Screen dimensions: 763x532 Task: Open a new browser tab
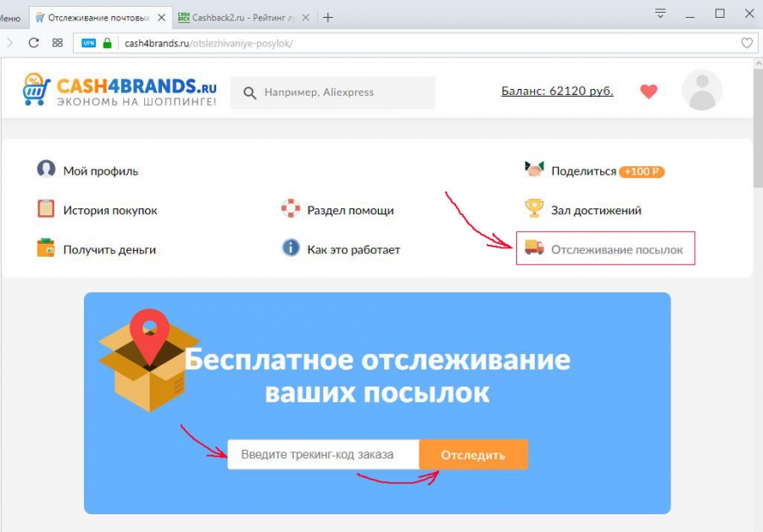pos(328,18)
